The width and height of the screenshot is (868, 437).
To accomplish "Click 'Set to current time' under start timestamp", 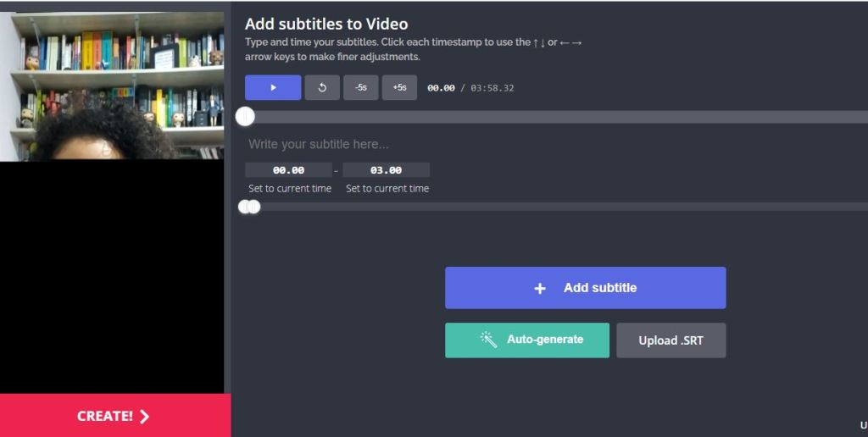I will tap(290, 189).
